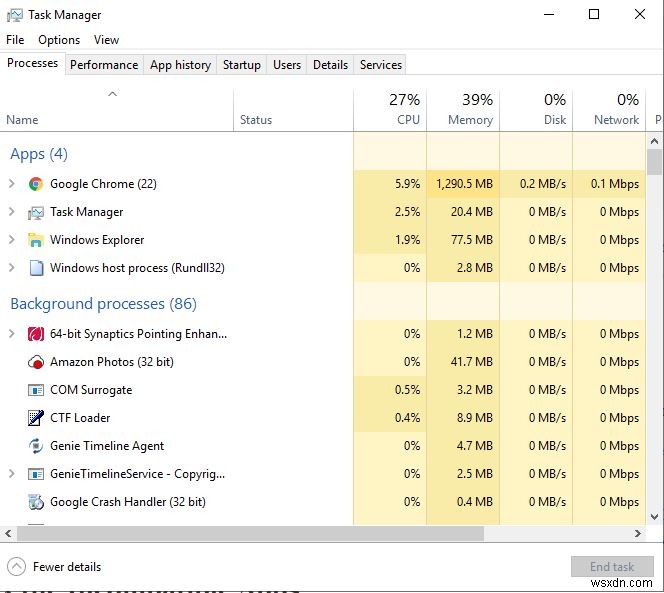
Task: Click the Amazon Photos cloud icon
Action: [x=36, y=362]
